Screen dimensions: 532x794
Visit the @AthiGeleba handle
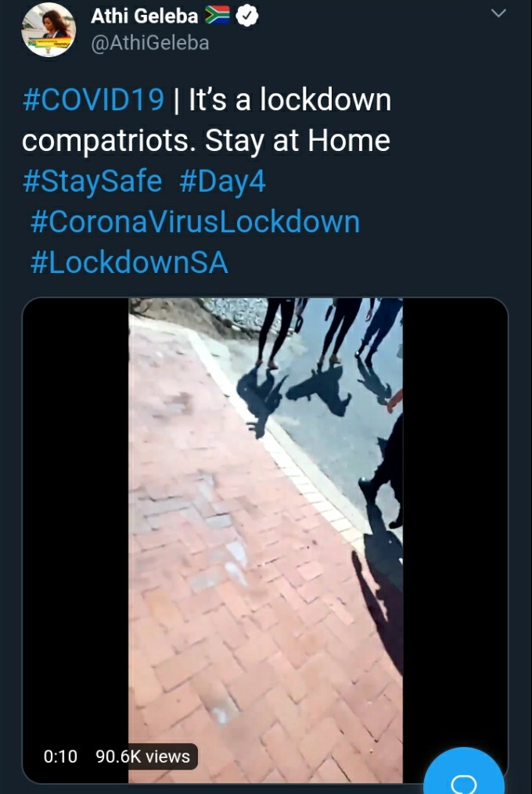[150, 43]
